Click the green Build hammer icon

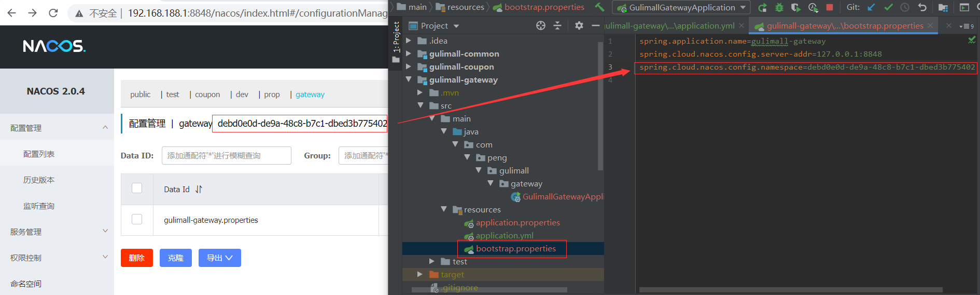599,7
